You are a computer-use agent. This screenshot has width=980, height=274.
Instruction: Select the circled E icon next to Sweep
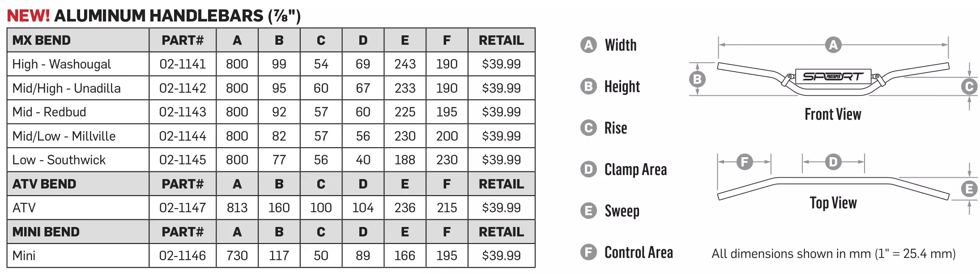point(588,211)
